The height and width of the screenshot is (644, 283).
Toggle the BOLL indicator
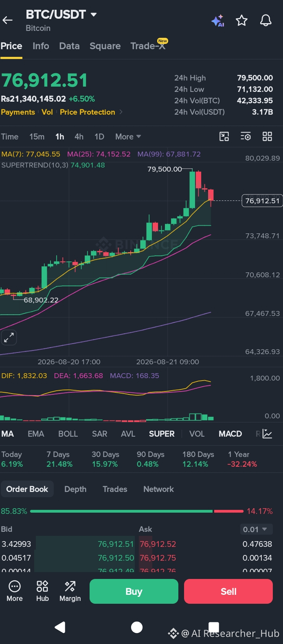tap(68, 434)
